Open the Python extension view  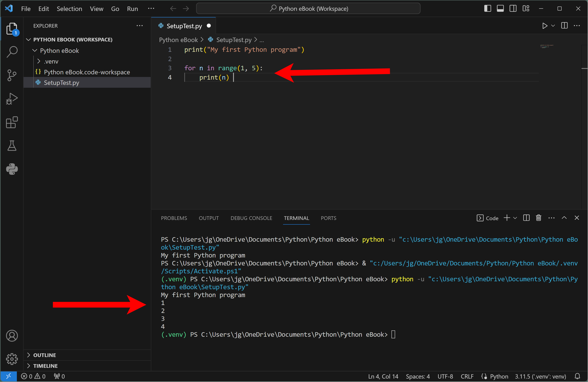point(12,169)
